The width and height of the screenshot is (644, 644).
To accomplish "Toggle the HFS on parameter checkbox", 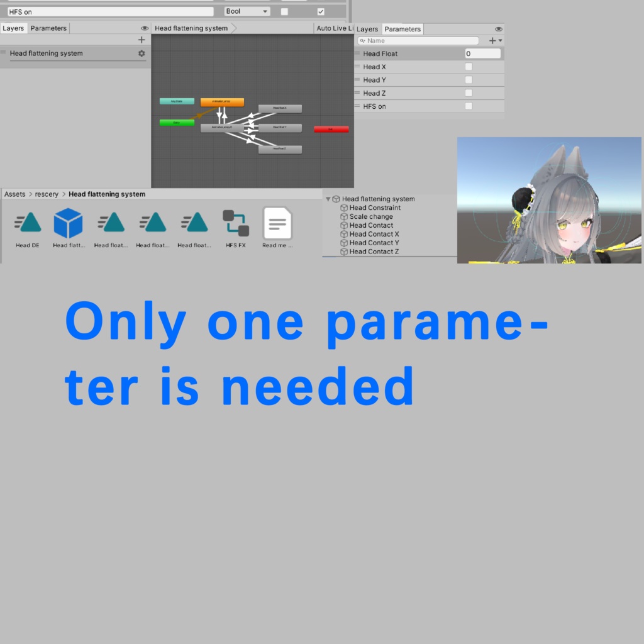I will coord(468,106).
